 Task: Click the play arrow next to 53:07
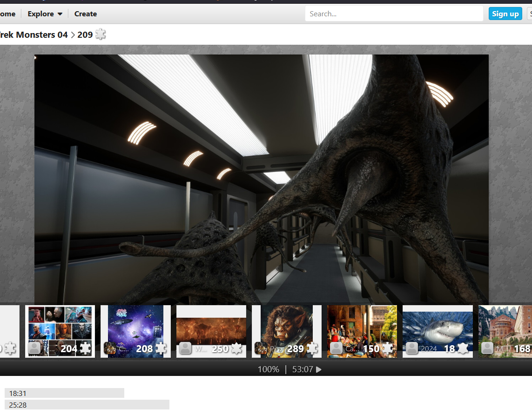[x=318, y=369]
